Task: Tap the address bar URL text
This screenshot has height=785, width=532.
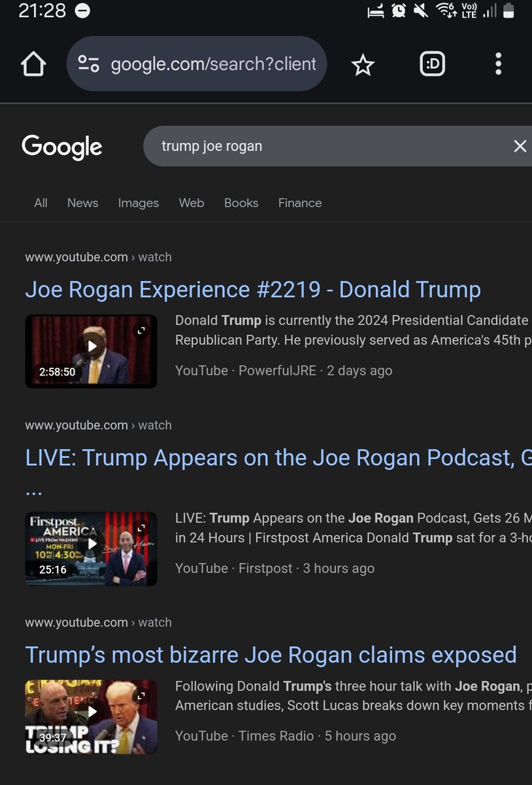Action: click(x=214, y=64)
